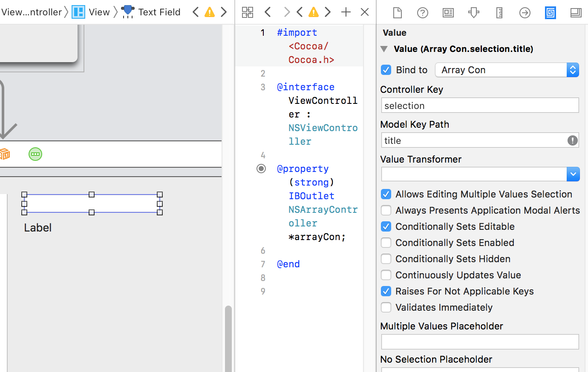
Task: Uncheck the Bind to checkbox
Action: (x=386, y=70)
